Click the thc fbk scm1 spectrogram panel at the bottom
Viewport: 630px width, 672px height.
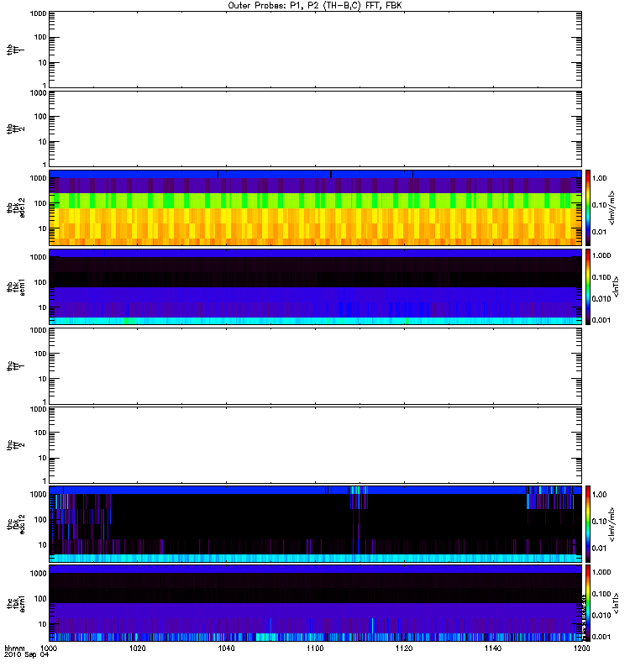(x=315, y=603)
